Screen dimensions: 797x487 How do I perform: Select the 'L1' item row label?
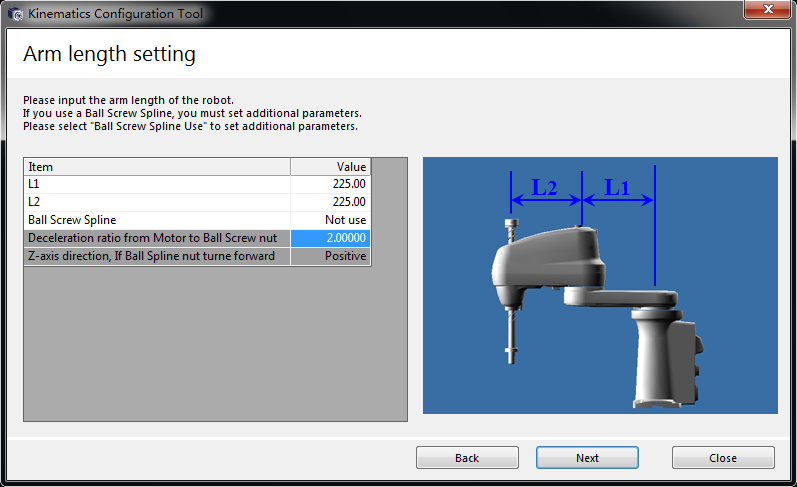pyautogui.click(x=157, y=184)
